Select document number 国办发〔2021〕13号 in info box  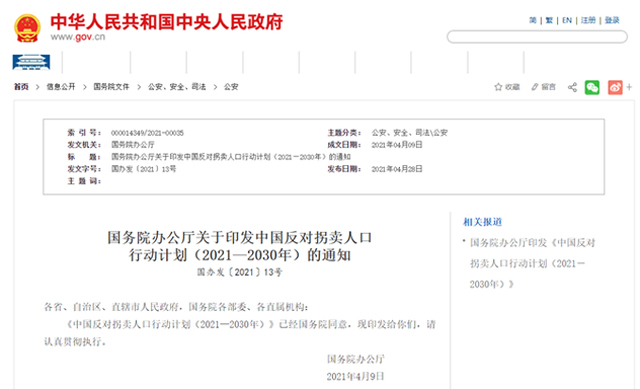(x=144, y=169)
